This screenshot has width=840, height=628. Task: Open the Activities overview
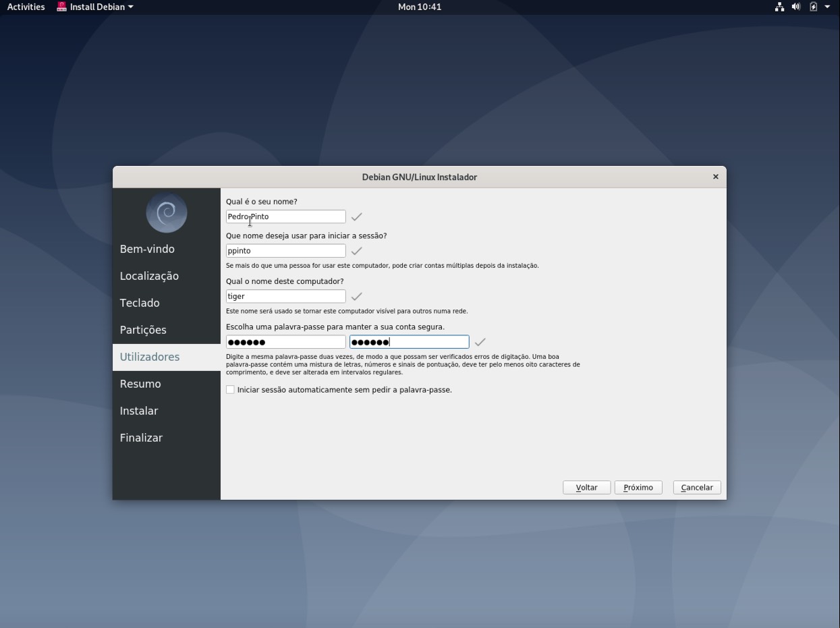pyautogui.click(x=25, y=7)
